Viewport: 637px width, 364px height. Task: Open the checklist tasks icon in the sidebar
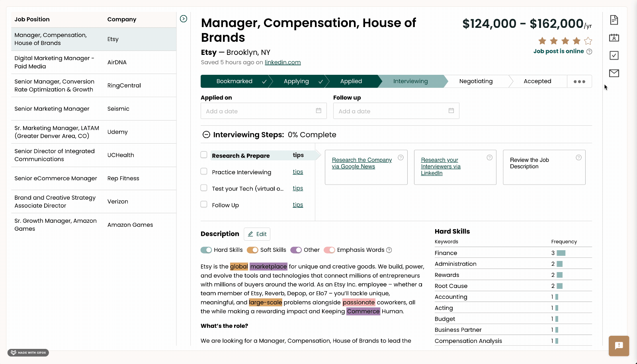point(614,55)
